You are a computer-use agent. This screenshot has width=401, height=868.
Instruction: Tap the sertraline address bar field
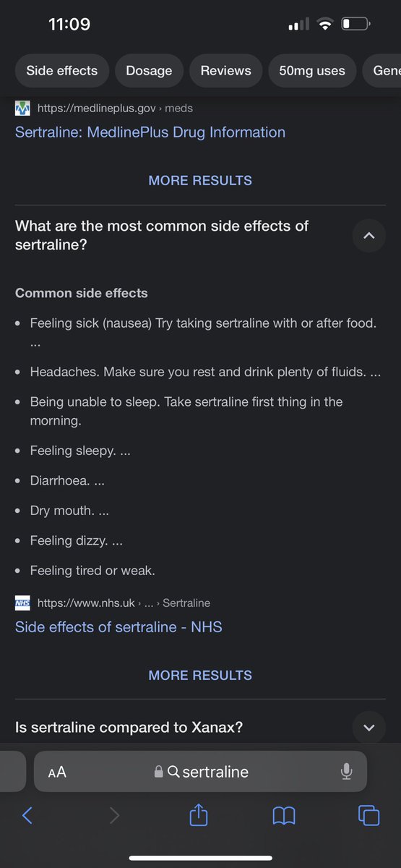click(x=201, y=772)
